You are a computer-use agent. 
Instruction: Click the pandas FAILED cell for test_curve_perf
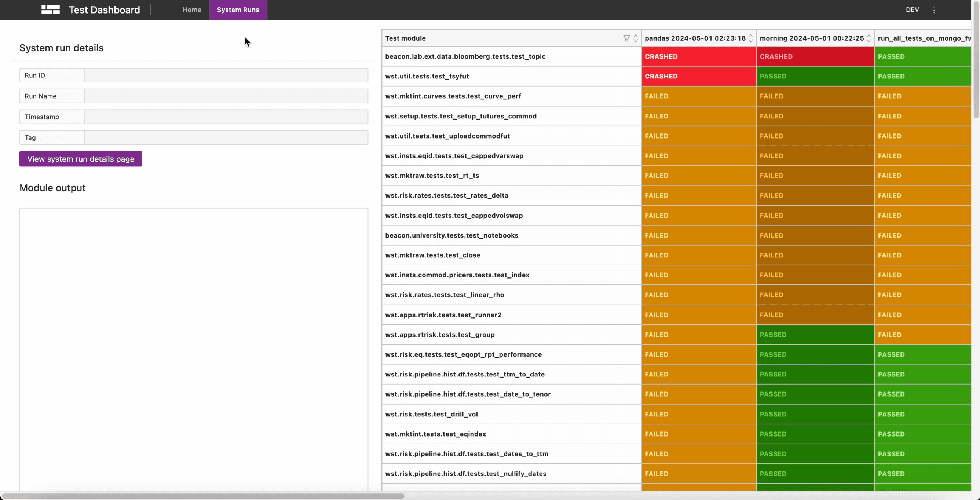coord(698,96)
